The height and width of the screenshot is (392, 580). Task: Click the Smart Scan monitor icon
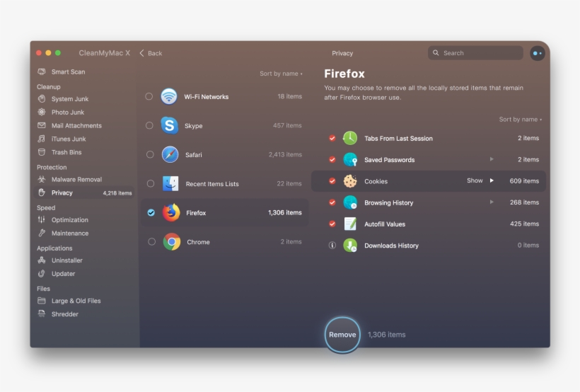coord(42,71)
